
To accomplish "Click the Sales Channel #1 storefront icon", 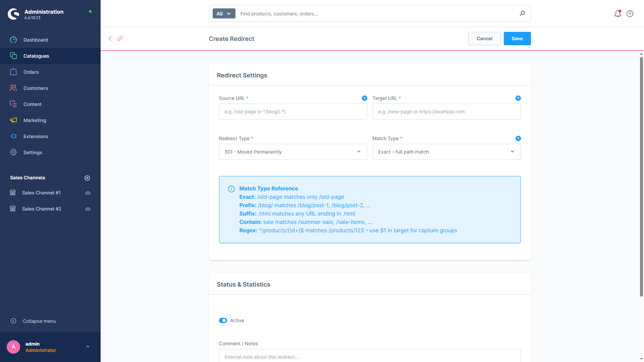I will (13, 193).
